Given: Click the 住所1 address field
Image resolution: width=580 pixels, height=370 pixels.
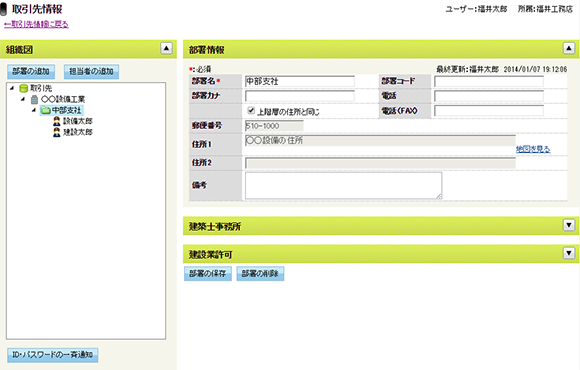Looking at the screenshot, I should point(380,141).
